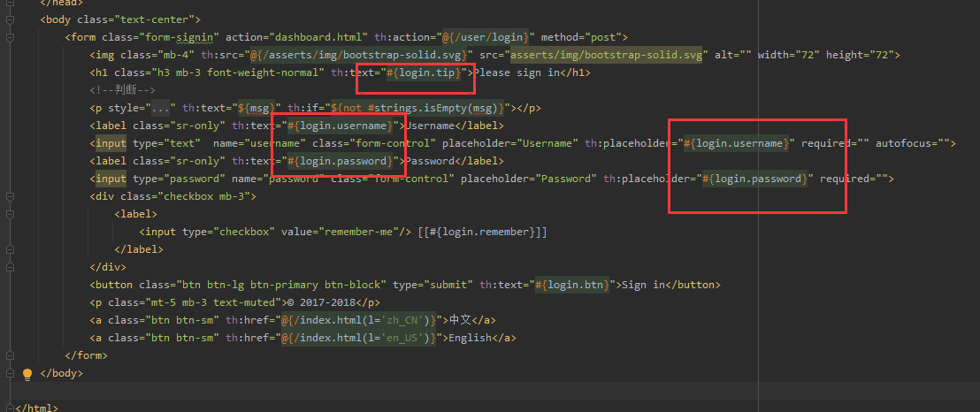This screenshot has width=980, height=412.
Task: Click the closing </html> tag
Action: click(36, 408)
